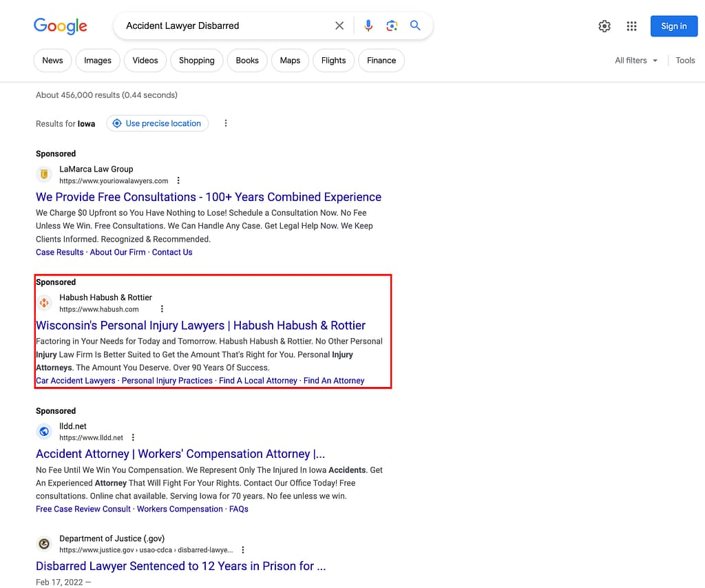Click the LaMarca Law Group name
The image size is (705, 588).
(96, 169)
